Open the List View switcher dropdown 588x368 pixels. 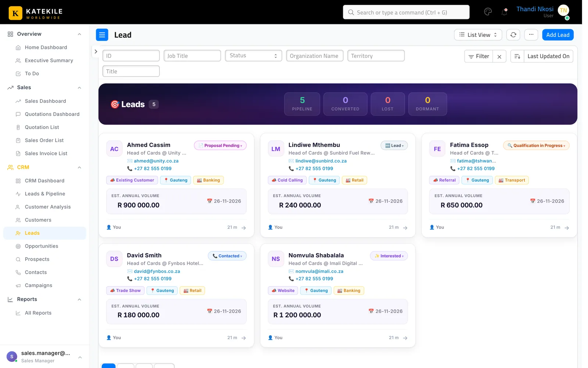(x=478, y=35)
